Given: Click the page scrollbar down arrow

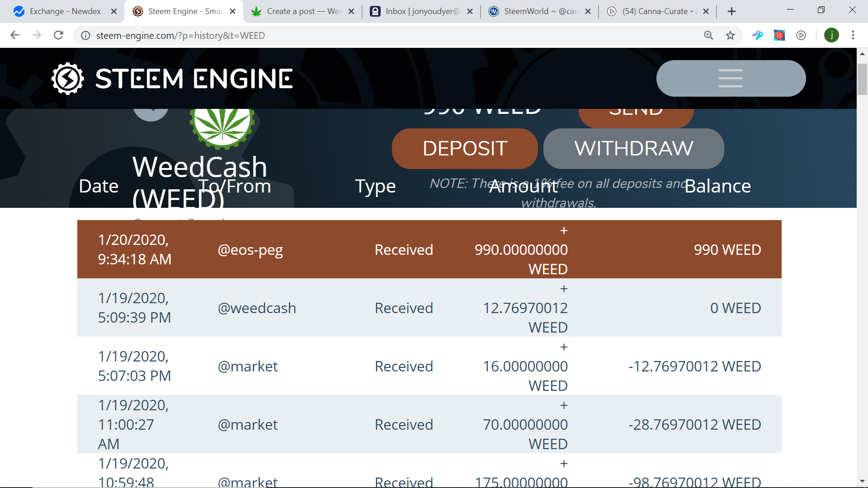Looking at the screenshot, I should 862,482.
